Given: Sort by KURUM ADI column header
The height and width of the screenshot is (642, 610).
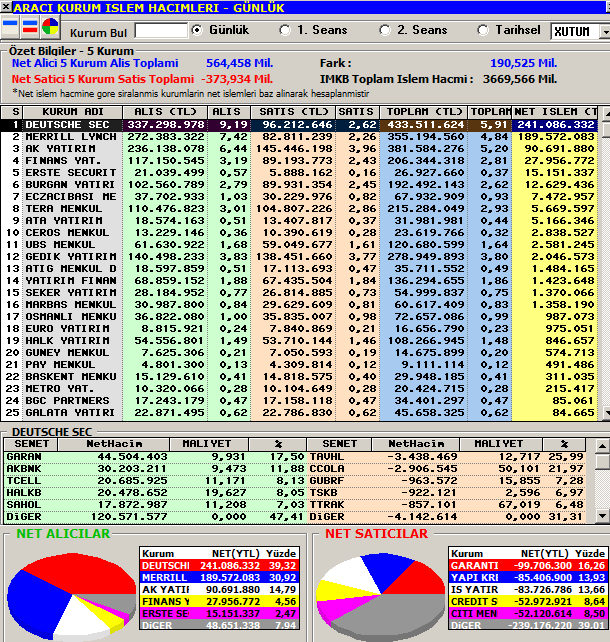Looking at the screenshot, I should (x=73, y=112).
